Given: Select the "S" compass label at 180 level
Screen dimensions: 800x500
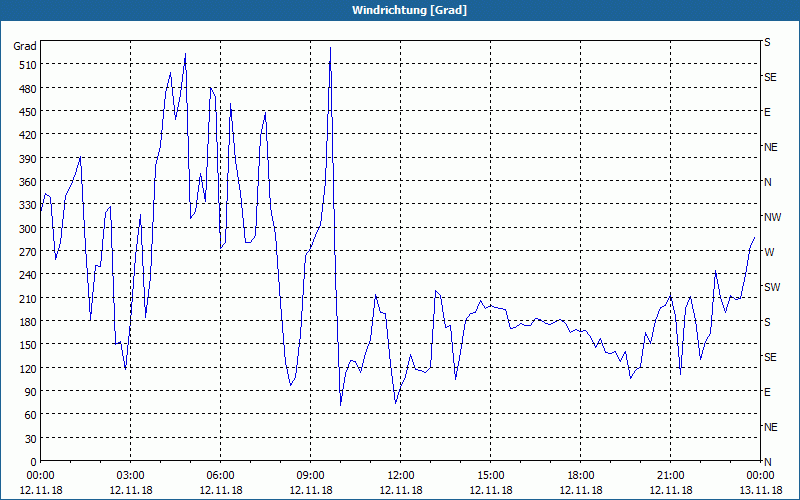Looking at the screenshot, I should pos(767,322).
